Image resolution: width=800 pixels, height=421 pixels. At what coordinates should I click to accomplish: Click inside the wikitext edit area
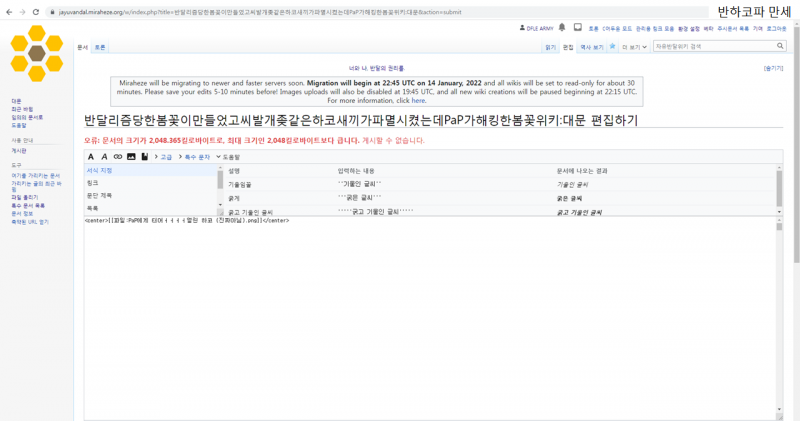click(430, 318)
